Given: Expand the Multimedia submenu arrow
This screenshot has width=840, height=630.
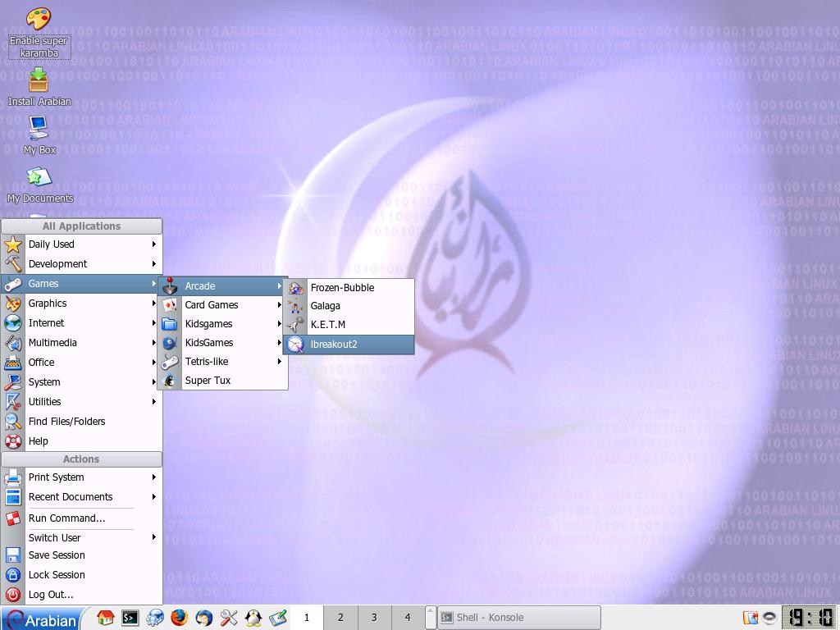Looking at the screenshot, I should 153,343.
